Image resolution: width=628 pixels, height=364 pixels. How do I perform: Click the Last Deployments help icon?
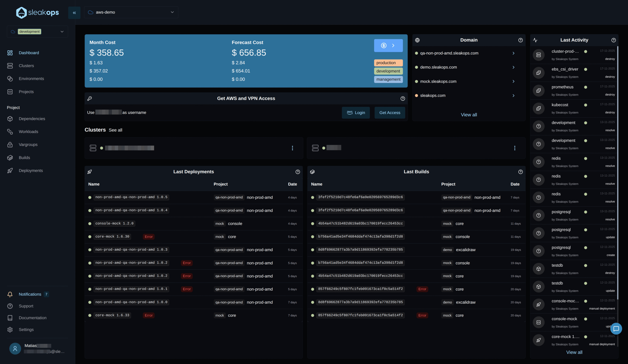298,172
